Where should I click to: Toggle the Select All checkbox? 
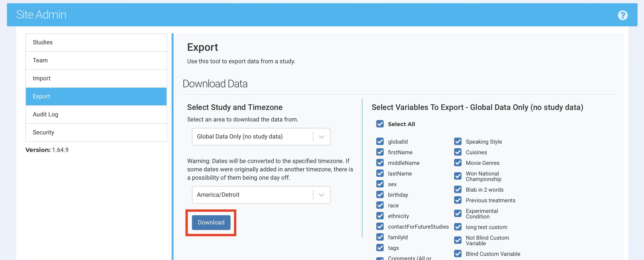pos(380,124)
